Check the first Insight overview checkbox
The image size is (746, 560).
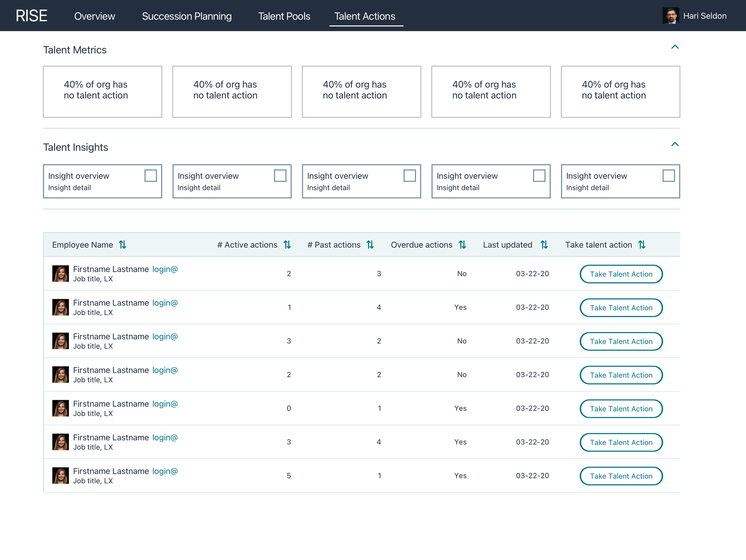[x=150, y=176]
